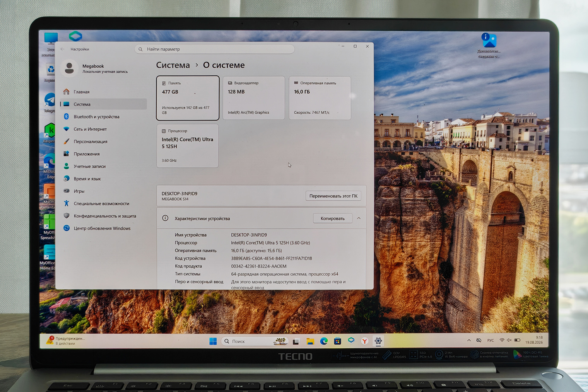Open the Windows Start menu
Image resolution: width=588 pixels, height=392 pixels.
pyautogui.click(x=213, y=341)
